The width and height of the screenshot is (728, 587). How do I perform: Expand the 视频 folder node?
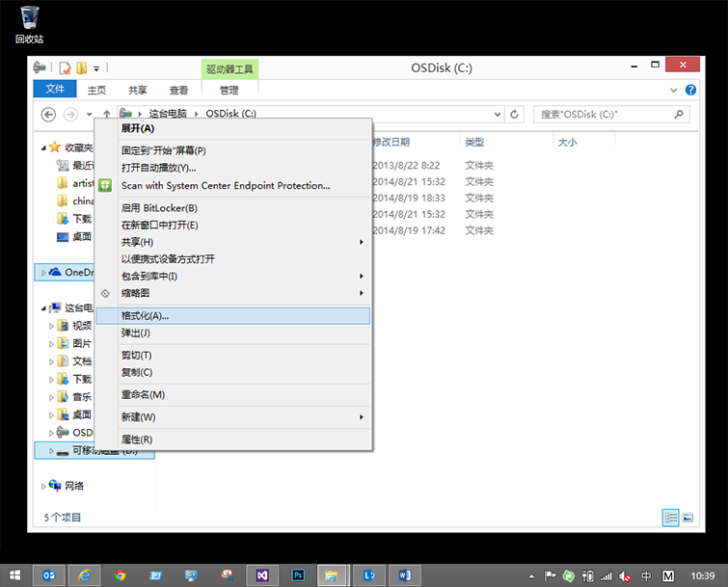pyautogui.click(x=51, y=326)
